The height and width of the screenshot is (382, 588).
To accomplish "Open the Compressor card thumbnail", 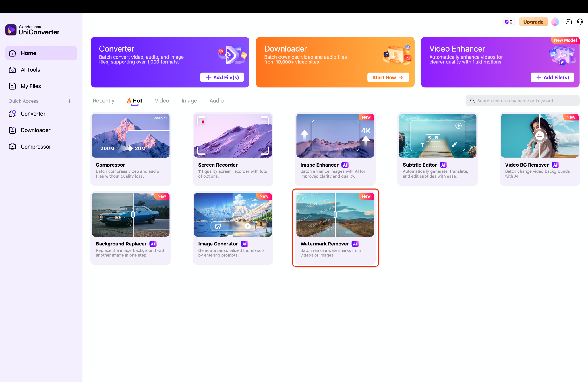I will [131, 136].
